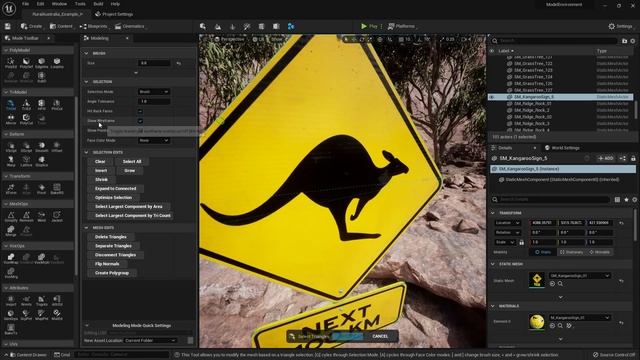Open the Selection Mode dropdown
640x360 pixels.
pyautogui.click(x=153, y=92)
